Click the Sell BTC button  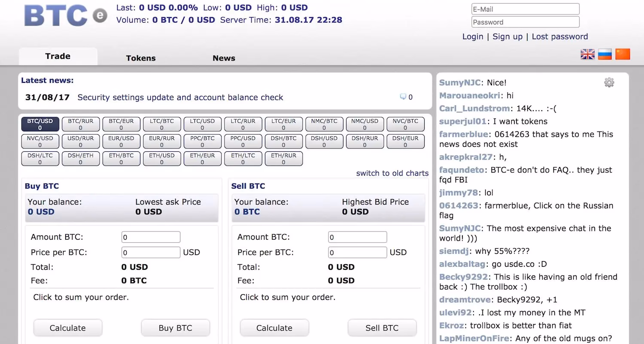point(382,328)
